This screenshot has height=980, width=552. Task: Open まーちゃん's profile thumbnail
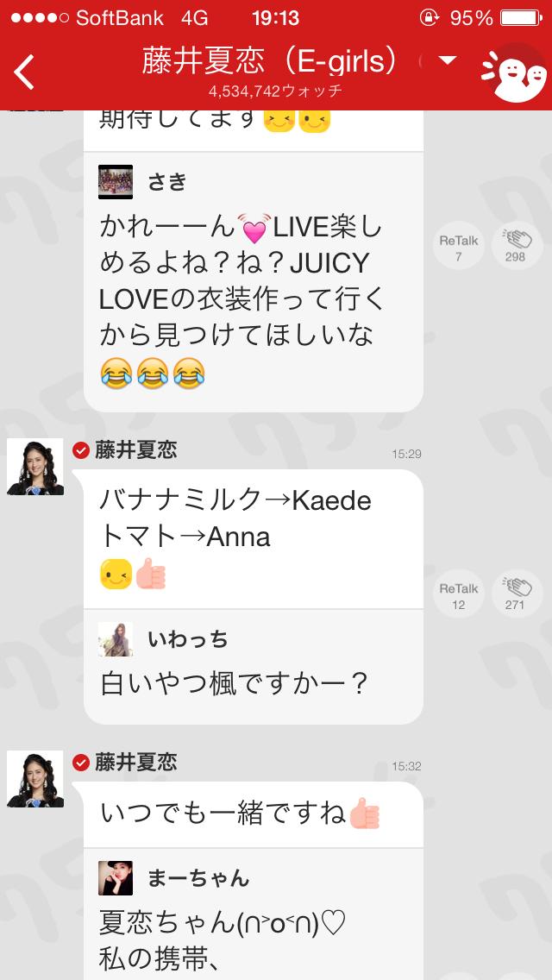116,878
